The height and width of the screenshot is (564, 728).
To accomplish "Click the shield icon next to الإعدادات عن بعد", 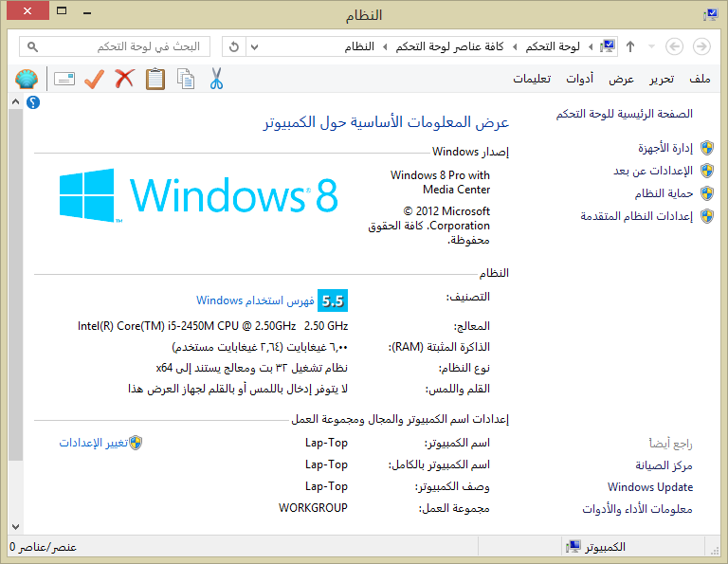I will 706,171.
